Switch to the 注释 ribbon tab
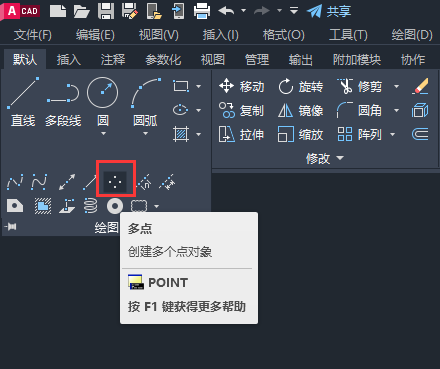This screenshot has height=369, width=440. 113,60
